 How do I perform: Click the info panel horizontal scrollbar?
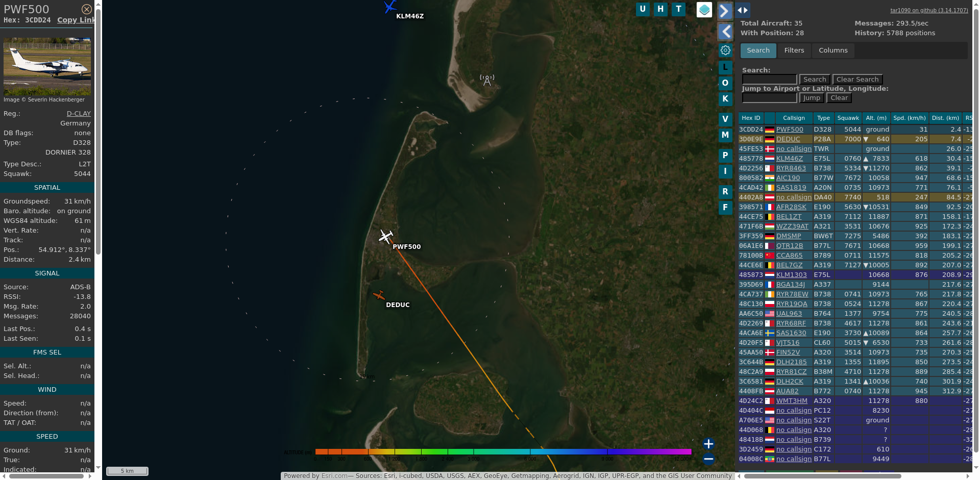pos(46,476)
